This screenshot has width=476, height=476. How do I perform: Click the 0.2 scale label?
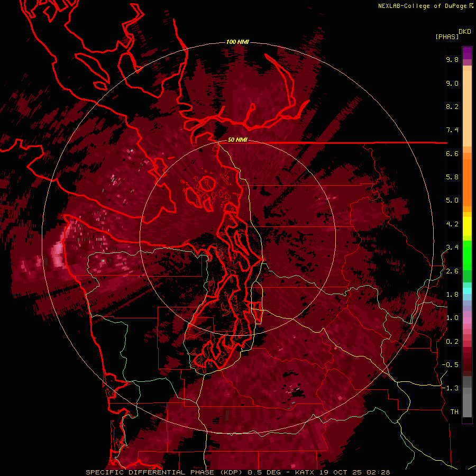tap(452, 342)
